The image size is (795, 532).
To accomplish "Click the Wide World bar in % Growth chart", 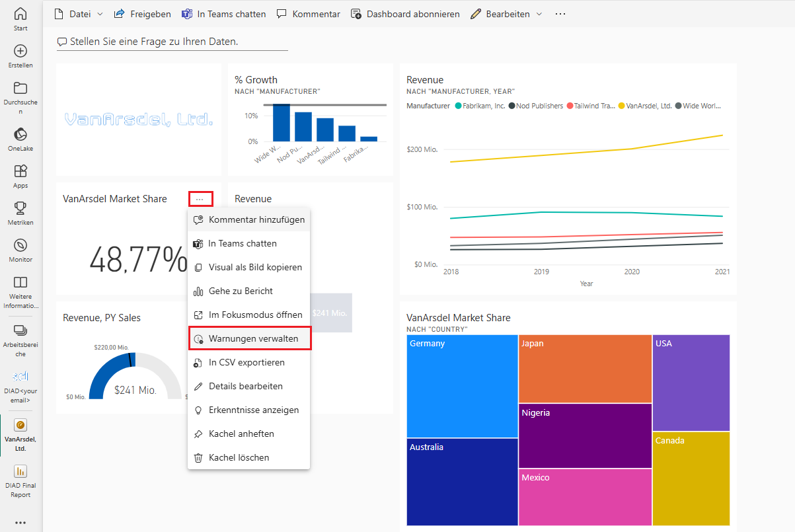I will (x=282, y=123).
